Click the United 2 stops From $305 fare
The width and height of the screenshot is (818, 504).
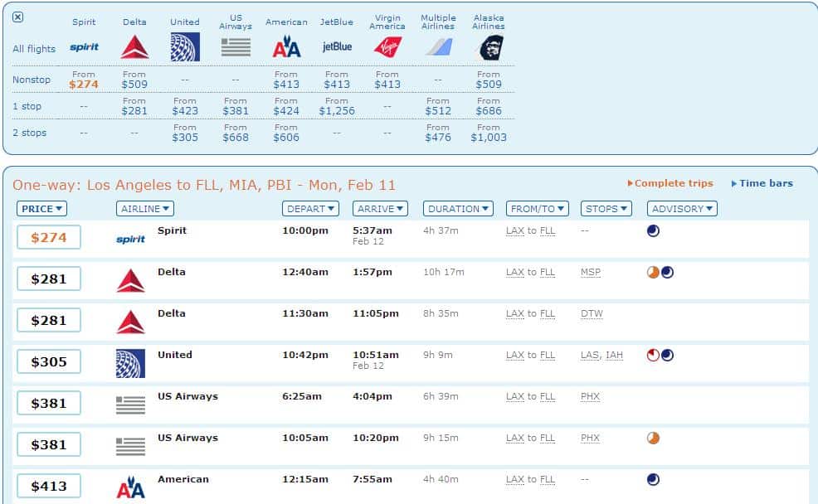pos(185,133)
